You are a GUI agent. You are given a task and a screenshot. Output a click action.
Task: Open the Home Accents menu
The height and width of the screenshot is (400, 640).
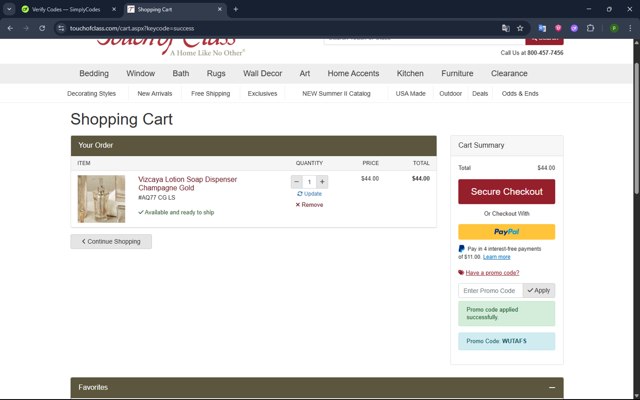point(353,73)
